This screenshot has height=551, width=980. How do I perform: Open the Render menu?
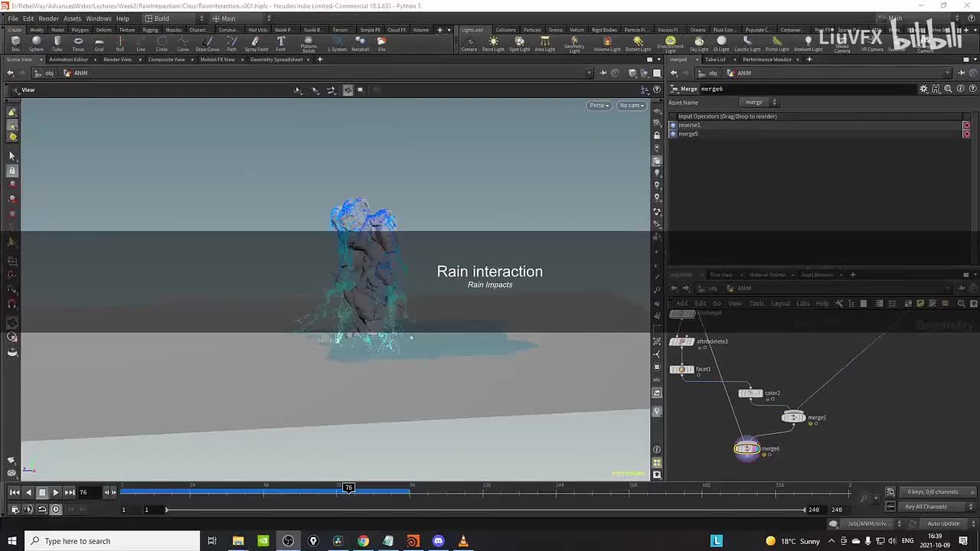(x=48, y=18)
